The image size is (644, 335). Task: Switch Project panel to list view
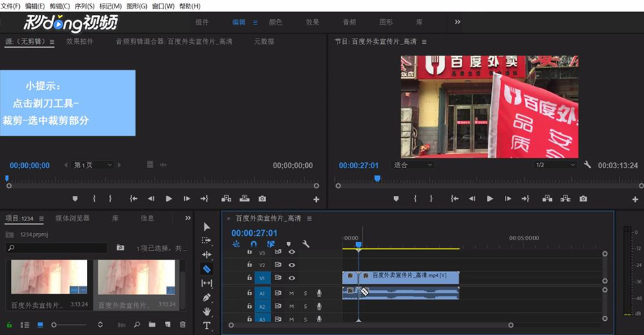(x=24, y=325)
